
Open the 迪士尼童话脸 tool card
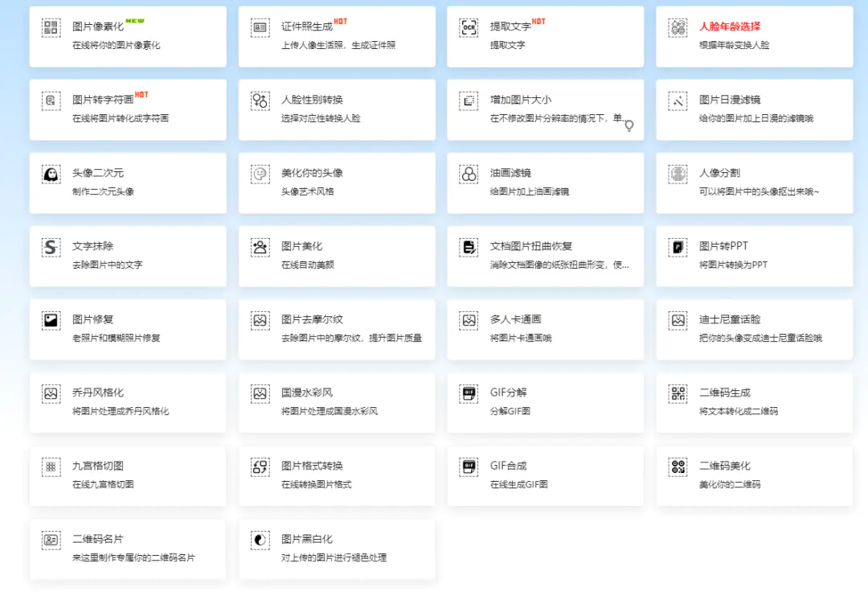[x=754, y=329]
